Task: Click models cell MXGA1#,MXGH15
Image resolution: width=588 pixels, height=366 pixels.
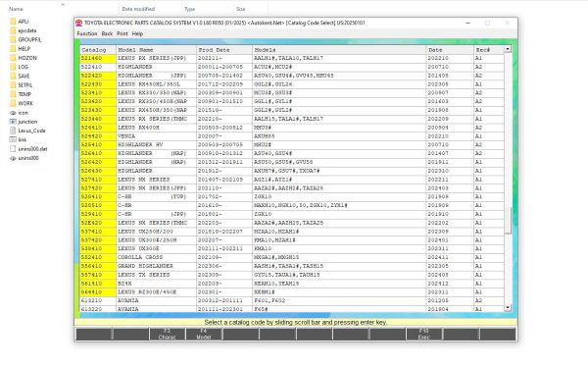Action: click(339, 257)
